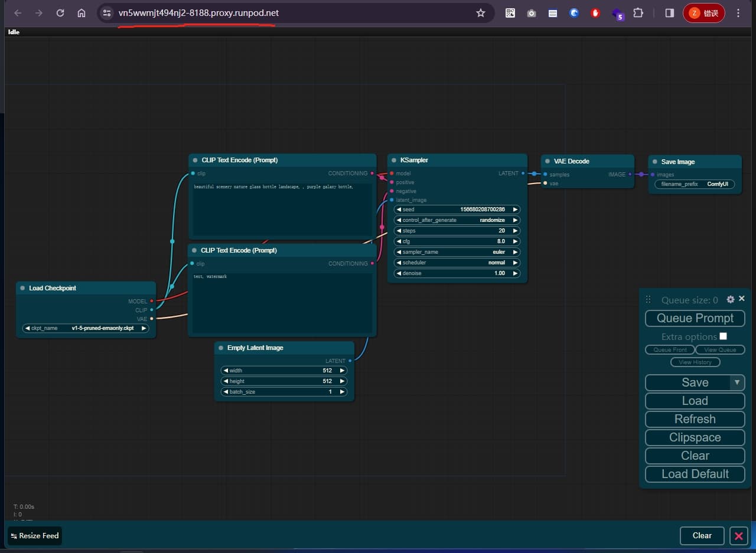Collapse the Save Image node title dot
Screen dimensions: 756x553
pos(654,162)
